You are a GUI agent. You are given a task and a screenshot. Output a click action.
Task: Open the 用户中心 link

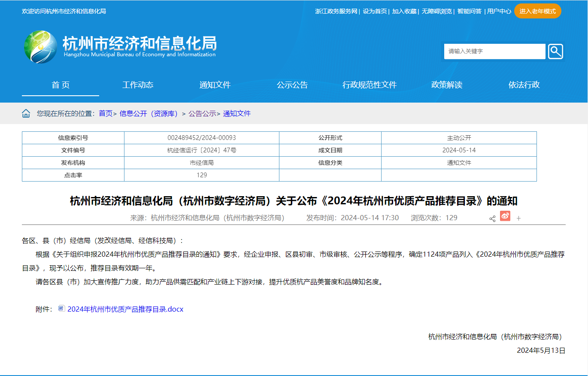pyautogui.click(x=499, y=11)
